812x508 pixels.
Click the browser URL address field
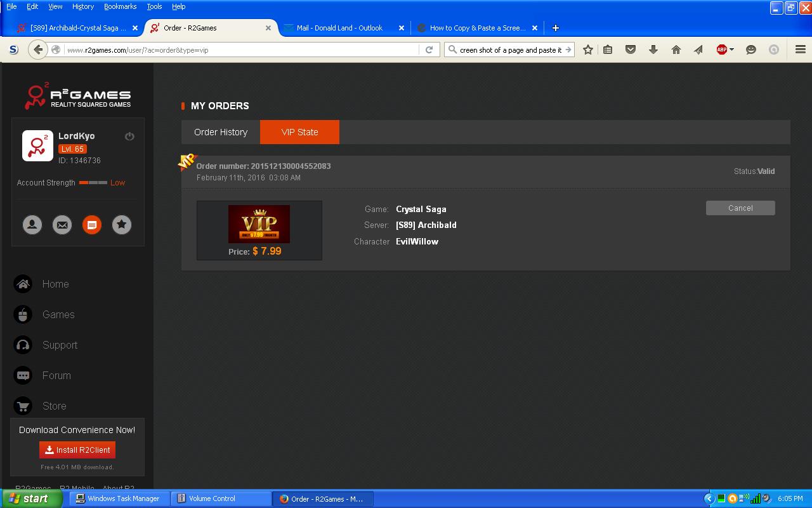pyautogui.click(x=241, y=50)
